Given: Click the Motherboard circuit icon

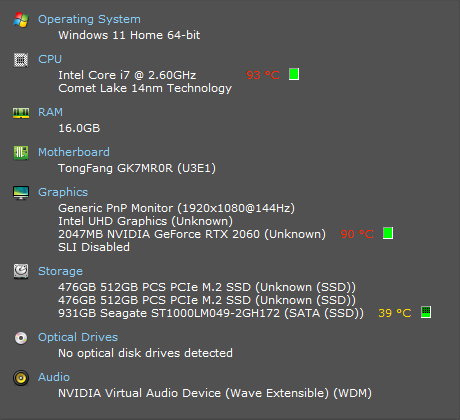Looking at the screenshot, I should click(21, 153).
